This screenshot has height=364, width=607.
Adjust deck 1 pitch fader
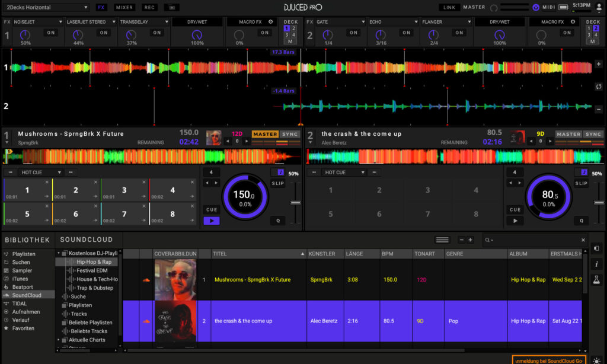295,203
